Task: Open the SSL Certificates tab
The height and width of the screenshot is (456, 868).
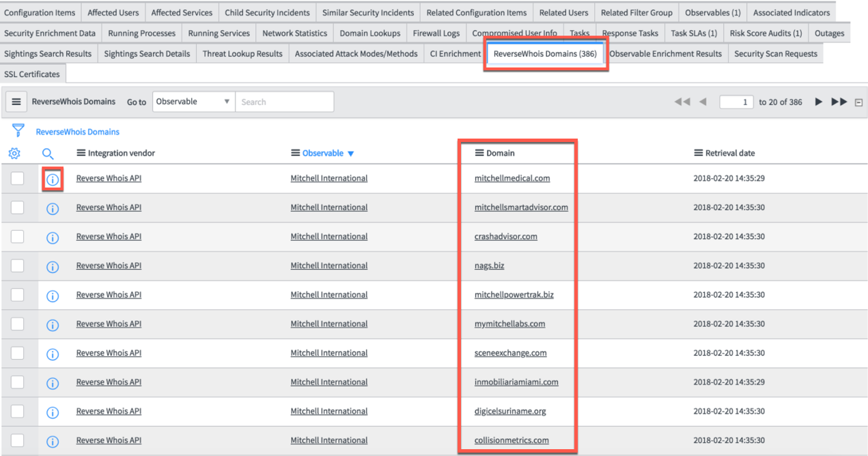Action: click(32, 74)
